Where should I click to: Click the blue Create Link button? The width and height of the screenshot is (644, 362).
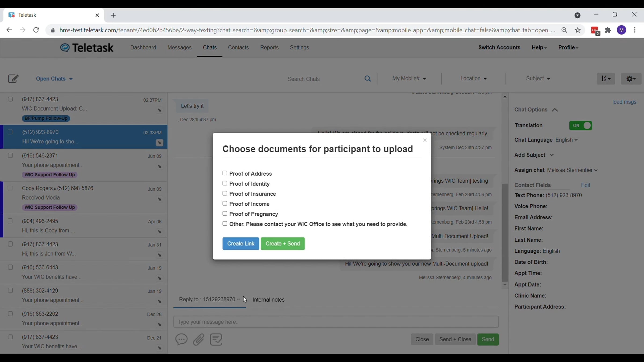click(x=241, y=243)
